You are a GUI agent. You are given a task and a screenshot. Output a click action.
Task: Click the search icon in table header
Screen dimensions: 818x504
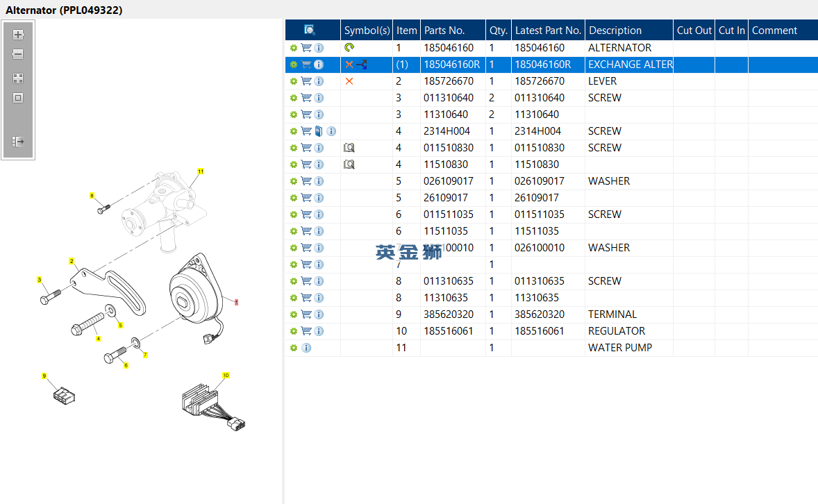[x=310, y=31]
